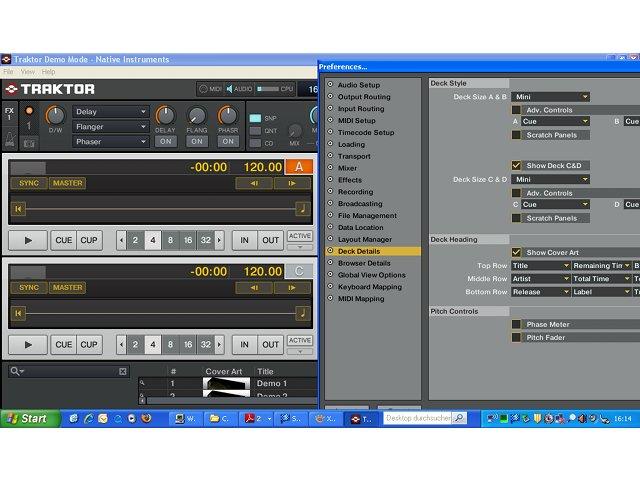The image size is (640, 480).
Task: Enable Scratch Panels for Decks A & B
Action: (x=516, y=135)
